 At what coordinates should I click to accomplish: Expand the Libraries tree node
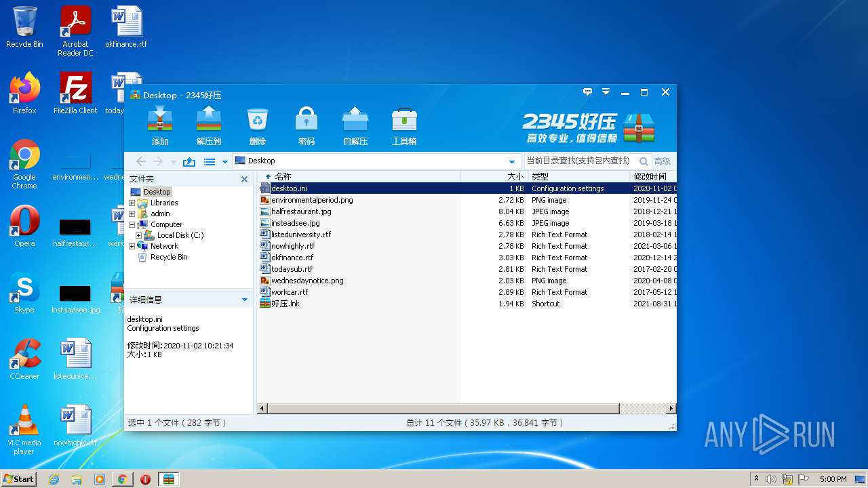[x=132, y=203]
